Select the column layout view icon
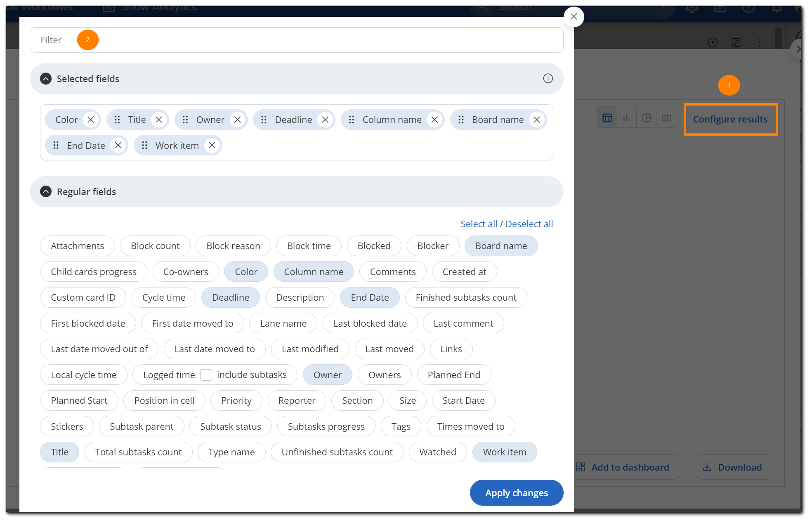Screen dimensions: 812x523 [x=666, y=117]
